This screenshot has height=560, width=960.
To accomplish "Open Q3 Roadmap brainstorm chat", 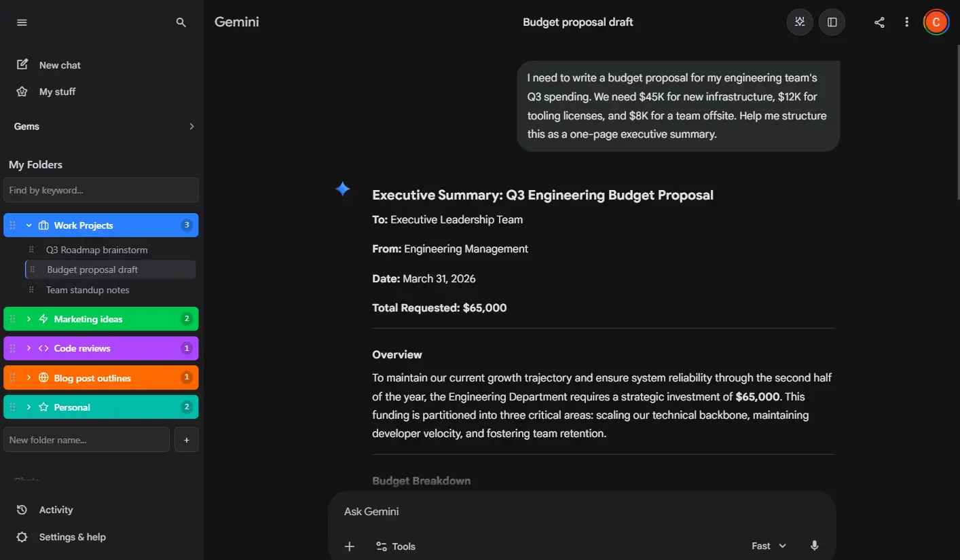I will pos(96,250).
